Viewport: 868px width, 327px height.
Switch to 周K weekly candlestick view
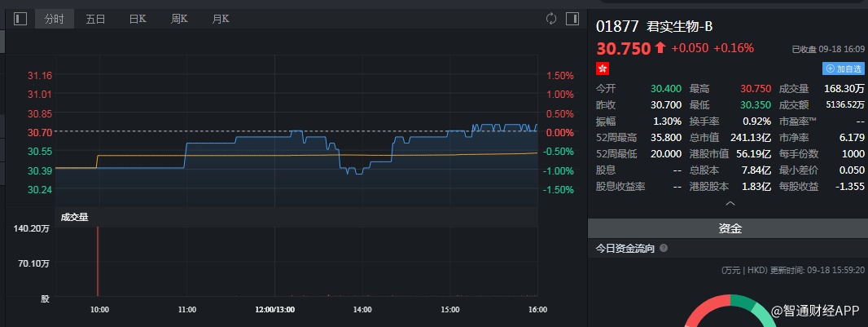(179, 19)
